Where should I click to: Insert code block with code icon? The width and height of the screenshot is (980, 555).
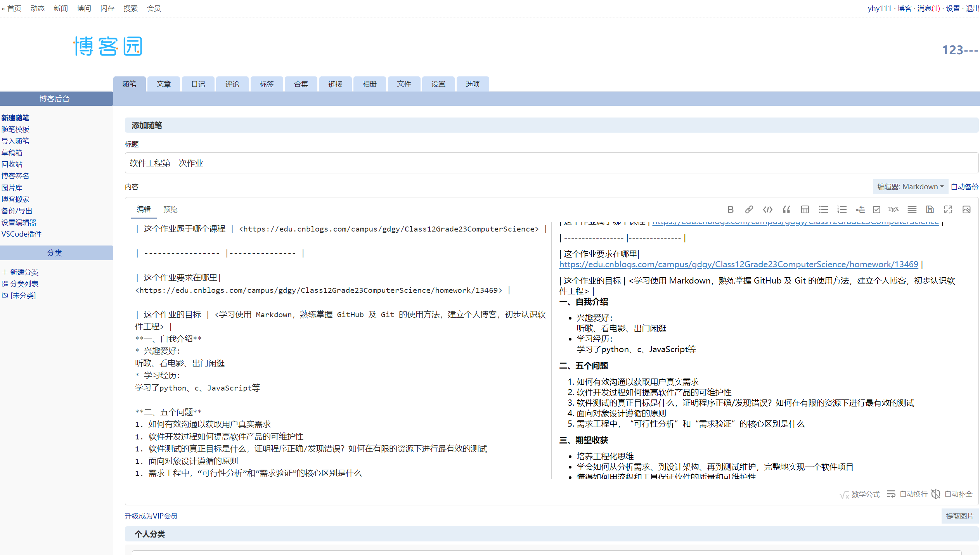click(x=767, y=209)
